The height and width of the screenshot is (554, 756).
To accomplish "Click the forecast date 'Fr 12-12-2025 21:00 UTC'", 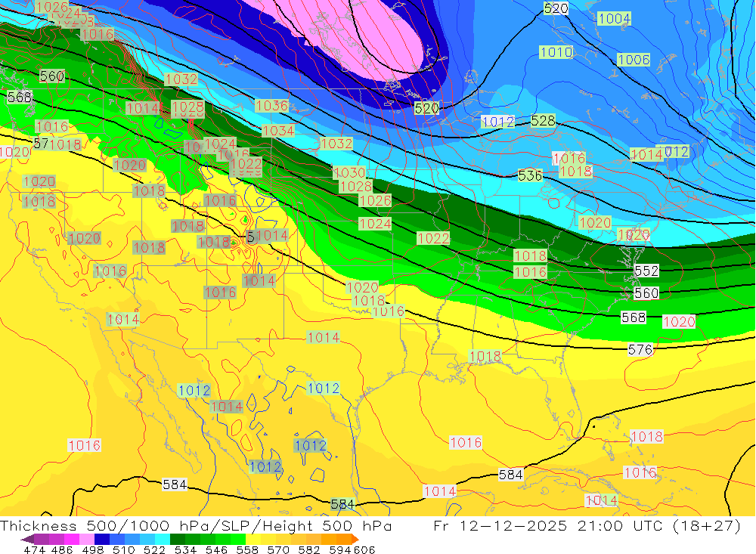I will click(547, 525).
